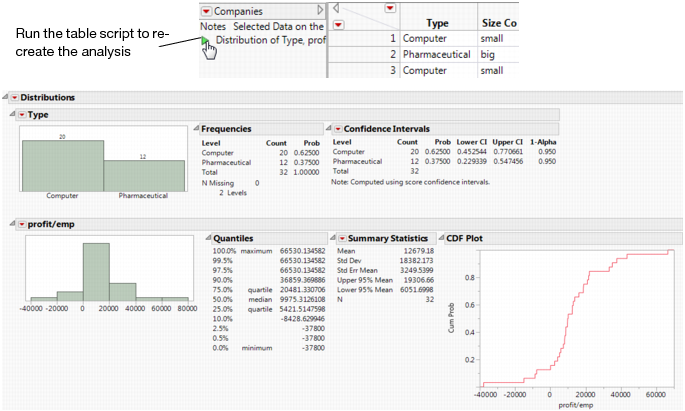Open the Companies table red triangle menu
685x411 pixels.
[207, 11]
